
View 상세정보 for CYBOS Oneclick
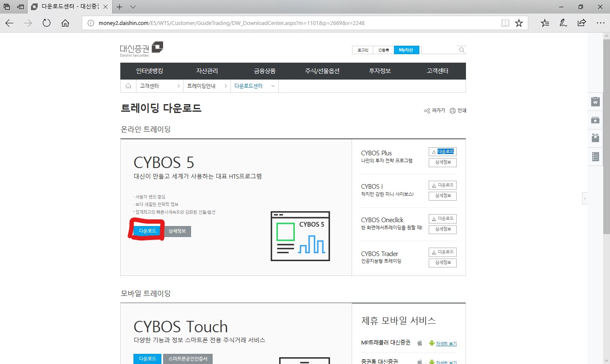pyautogui.click(x=443, y=229)
